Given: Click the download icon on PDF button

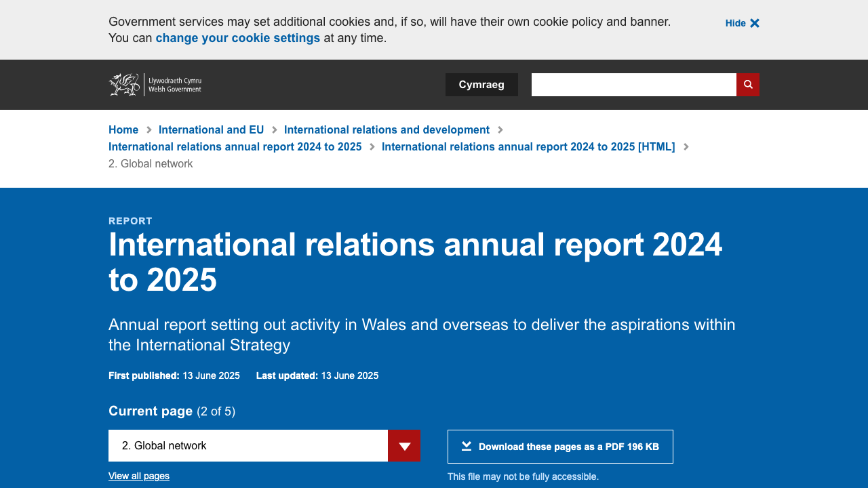Looking at the screenshot, I should tap(467, 446).
